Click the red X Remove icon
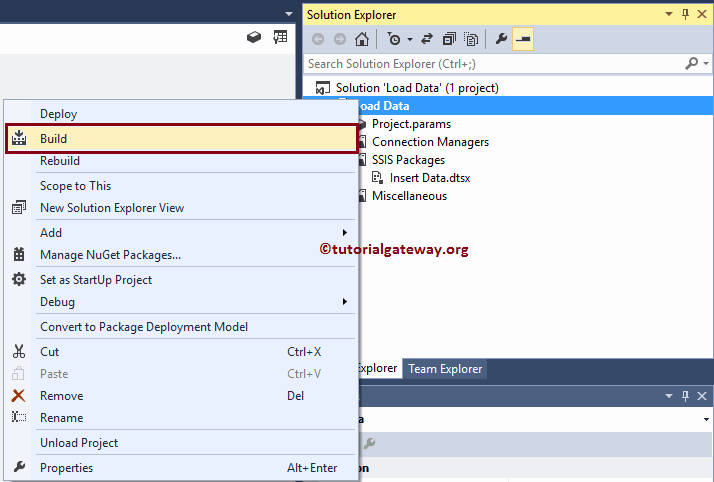714x482 pixels. pyautogui.click(x=18, y=396)
